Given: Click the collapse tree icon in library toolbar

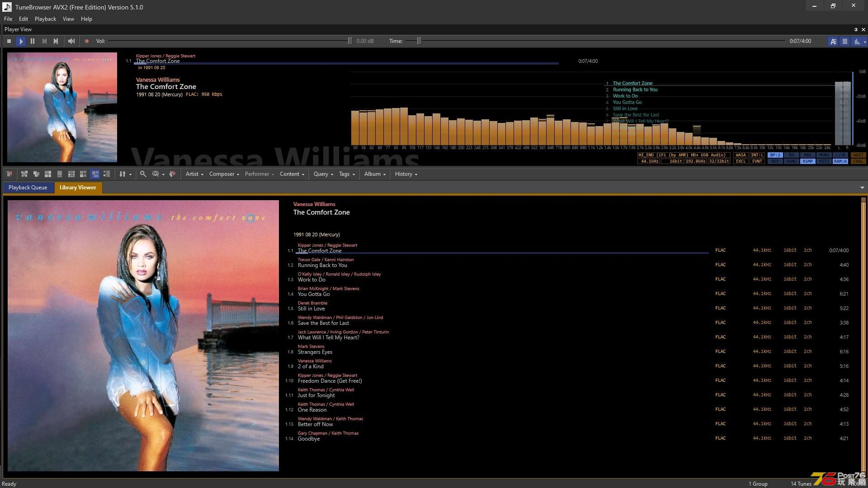Looking at the screenshot, I should click(x=36, y=174).
